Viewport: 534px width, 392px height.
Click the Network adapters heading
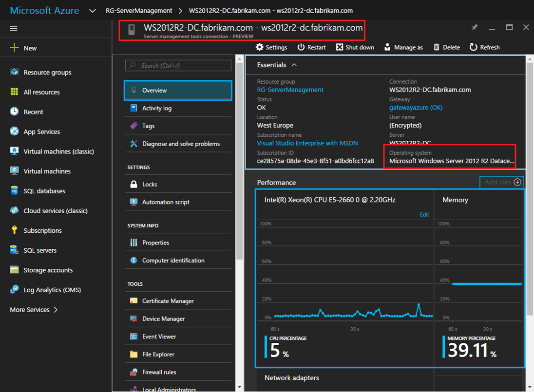pos(292,378)
